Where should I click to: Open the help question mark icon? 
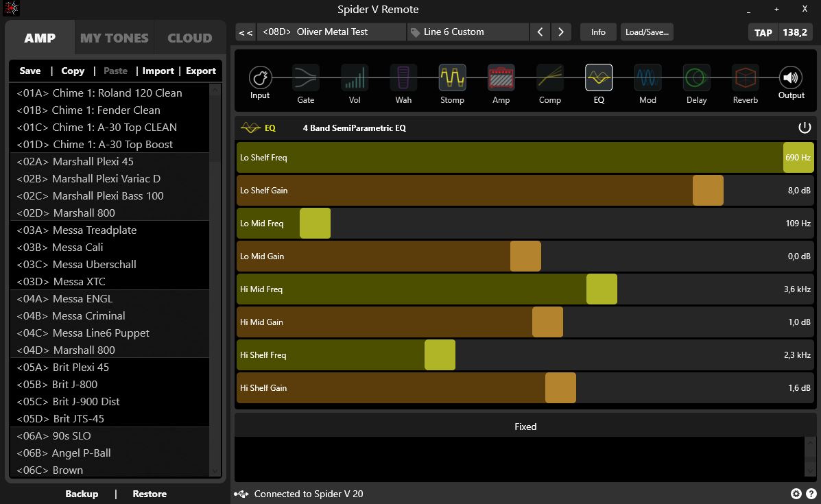pos(811,494)
